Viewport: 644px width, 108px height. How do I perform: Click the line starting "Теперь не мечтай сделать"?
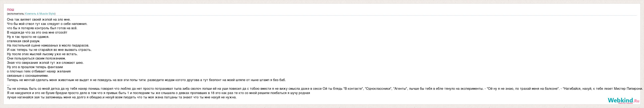pos(146,80)
